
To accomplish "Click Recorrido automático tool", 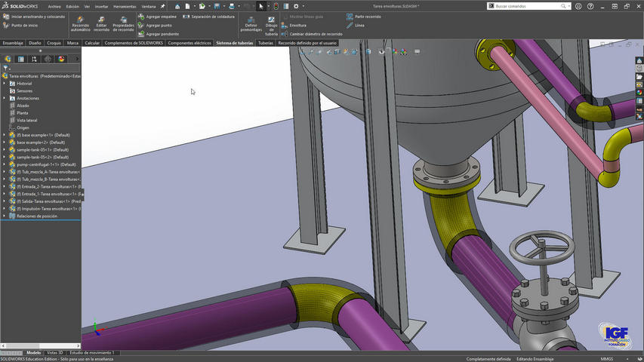I will tap(81, 24).
